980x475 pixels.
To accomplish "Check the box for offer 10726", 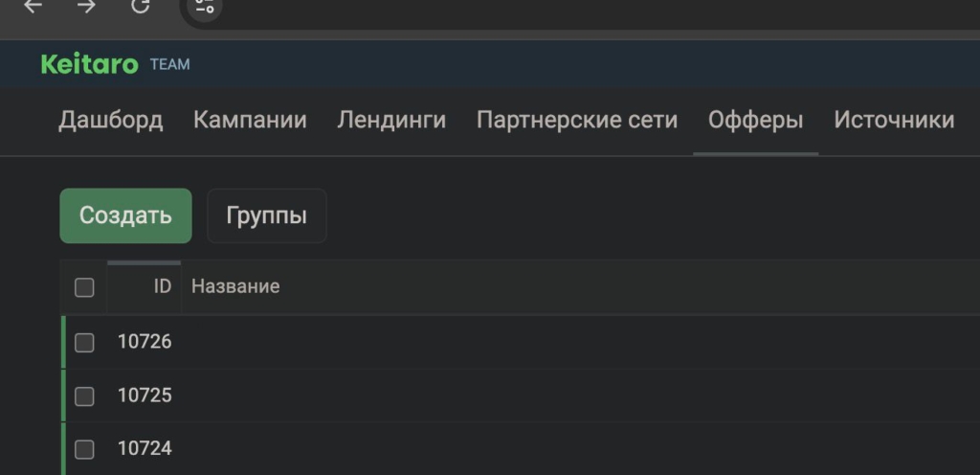I will point(84,342).
